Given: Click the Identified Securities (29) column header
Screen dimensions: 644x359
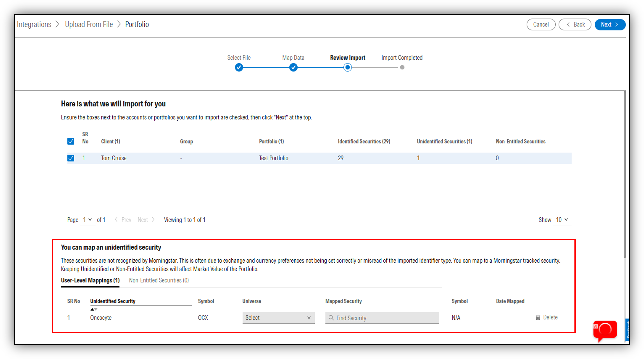Looking at the screenshot, I should point(364,141).
